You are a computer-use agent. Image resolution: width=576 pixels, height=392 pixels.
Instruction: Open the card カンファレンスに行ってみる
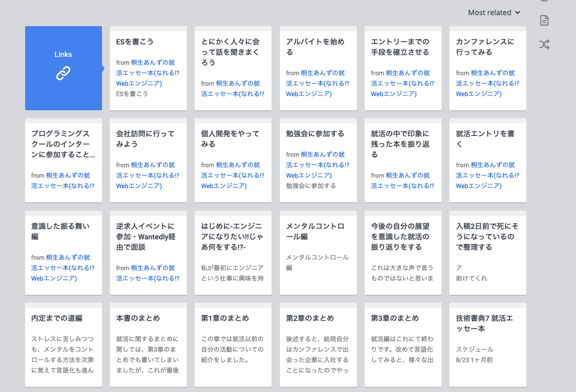tap(487, 47)
